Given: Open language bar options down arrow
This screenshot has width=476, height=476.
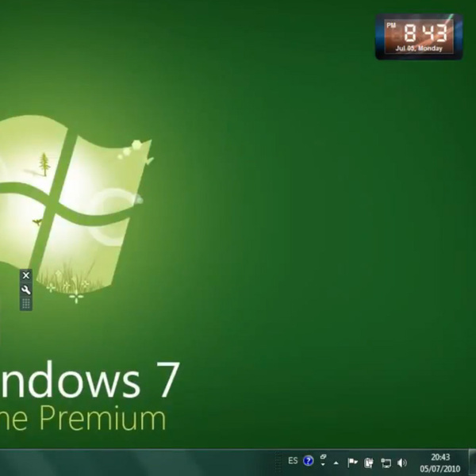Looking at the screenshot, I should click(323, 464).
